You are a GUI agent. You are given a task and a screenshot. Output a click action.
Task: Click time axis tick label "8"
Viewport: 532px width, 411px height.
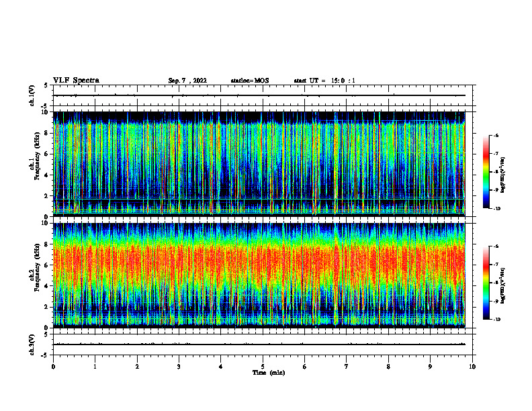pyautogui.click(x=388, y=367)
